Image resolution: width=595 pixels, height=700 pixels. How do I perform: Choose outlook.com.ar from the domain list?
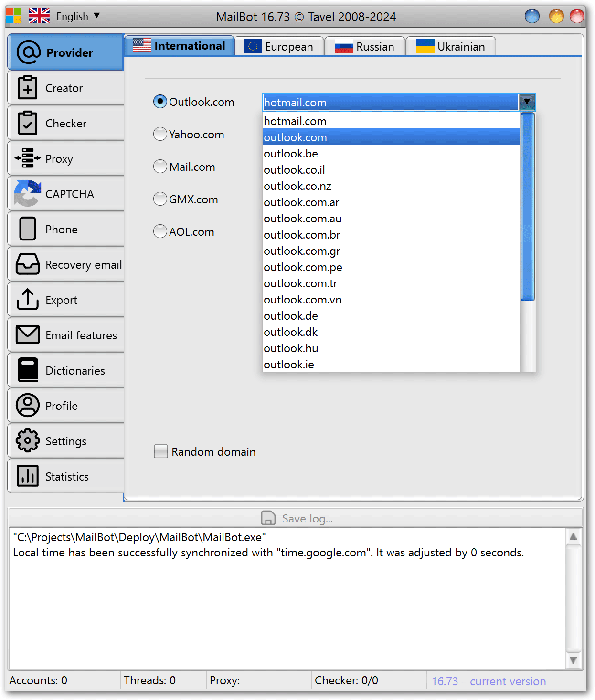click(391, 202)
